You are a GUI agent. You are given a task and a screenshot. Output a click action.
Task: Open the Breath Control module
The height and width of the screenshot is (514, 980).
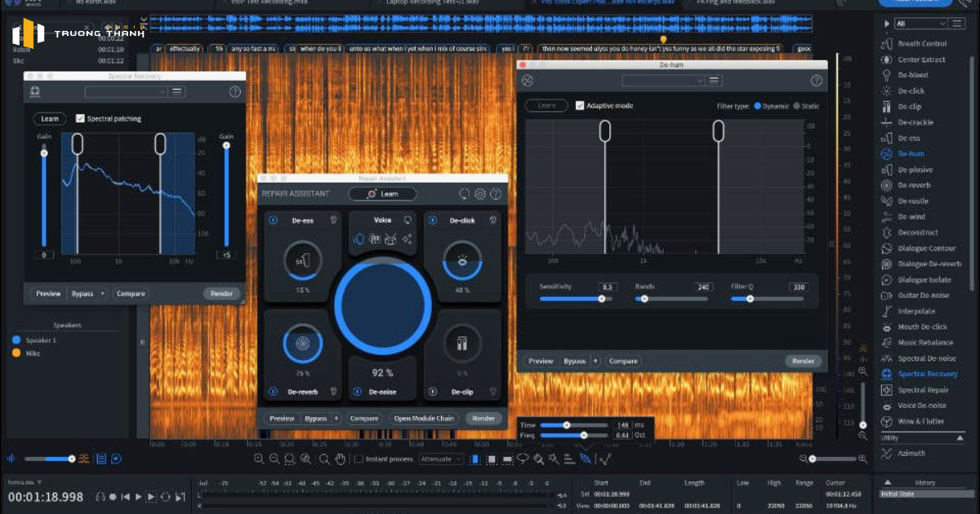(922, 43)
